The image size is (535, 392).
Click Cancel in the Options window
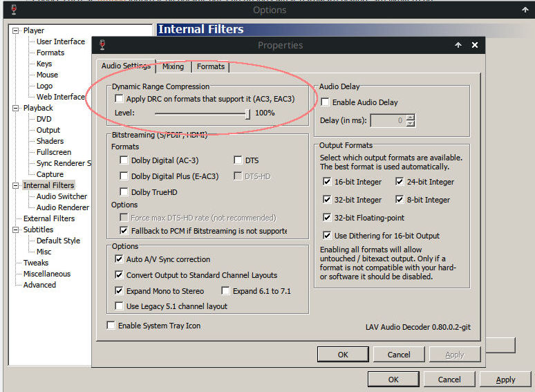pos(449,380)
